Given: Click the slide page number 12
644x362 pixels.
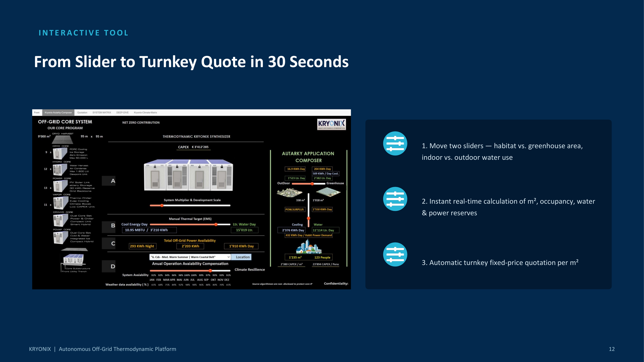Looking at the screenshot, I should pyautogui.click(x=611, y=349).
